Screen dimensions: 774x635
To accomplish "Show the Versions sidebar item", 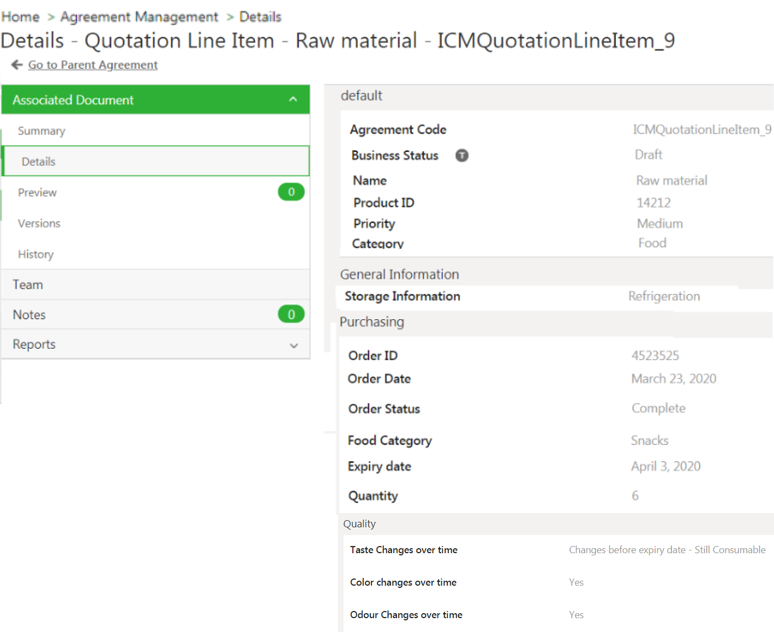I will [x=39, y=223].
